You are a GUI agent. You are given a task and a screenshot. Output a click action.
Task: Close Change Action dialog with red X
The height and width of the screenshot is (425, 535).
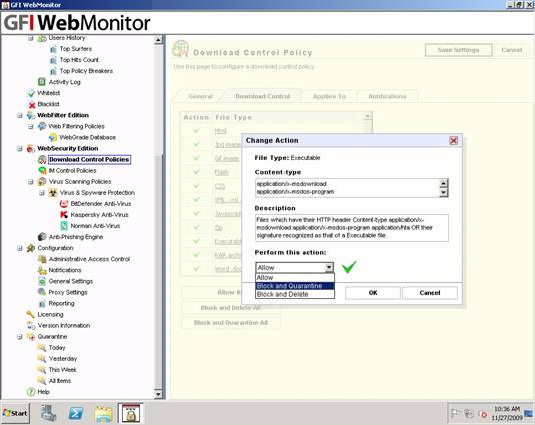(453, 141)
